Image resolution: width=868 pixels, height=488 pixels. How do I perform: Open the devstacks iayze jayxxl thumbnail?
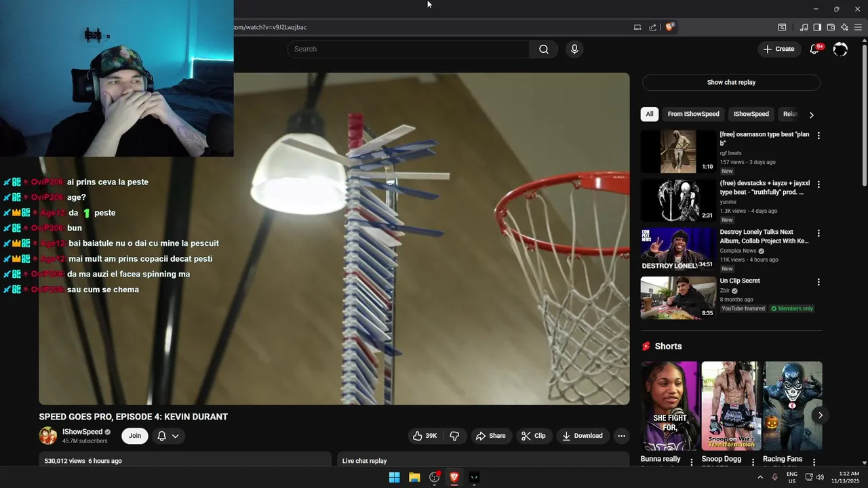[x=678, y=201]
